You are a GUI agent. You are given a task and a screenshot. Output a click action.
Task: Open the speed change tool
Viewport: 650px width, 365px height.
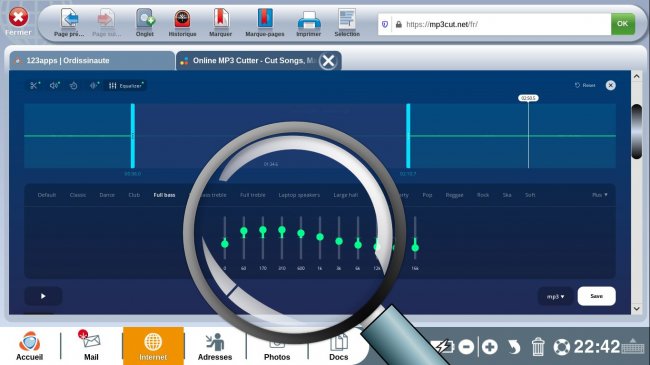click(74, 85)
